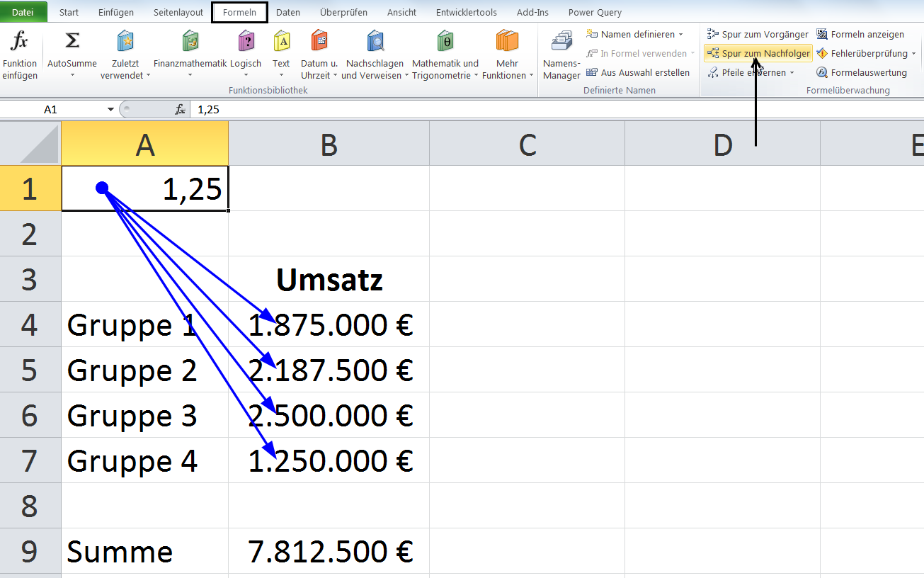
Task: Open the Funktion einfügen dialog
Action: coord(20,55)
